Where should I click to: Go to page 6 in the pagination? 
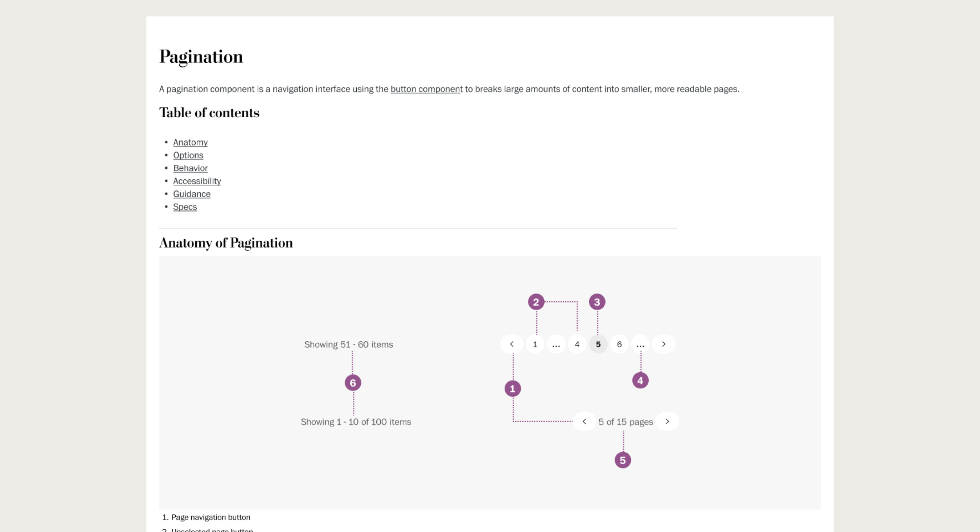[x=619, y=344]
